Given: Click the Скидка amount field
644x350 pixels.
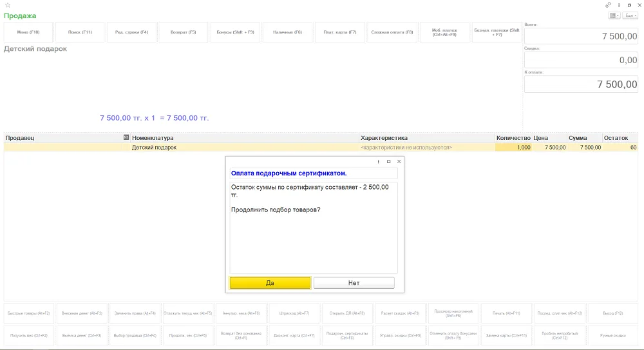Looking at the screenshot, I should pyautogui.click(x=581, y=60).
